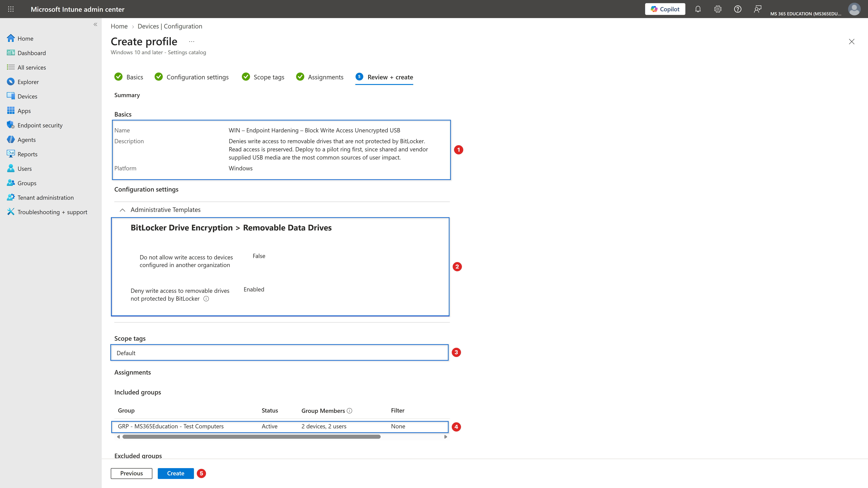The image size is (868, 488).
Task: Switch to the Assignments step tab
Action: pos(320,77)
